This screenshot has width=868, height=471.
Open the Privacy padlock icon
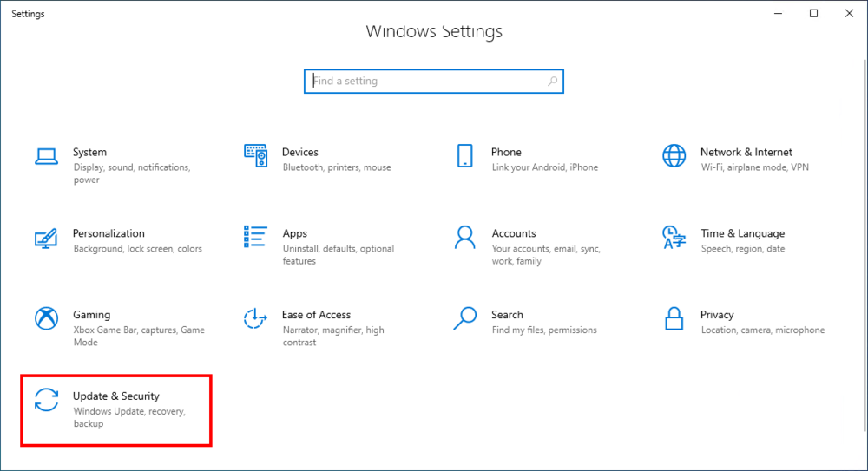point(674,319)
